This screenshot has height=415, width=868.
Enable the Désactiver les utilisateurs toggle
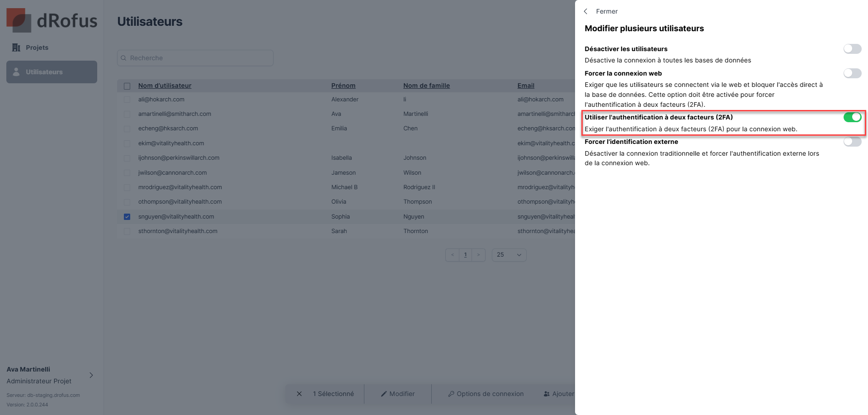[x=852, y=49]
